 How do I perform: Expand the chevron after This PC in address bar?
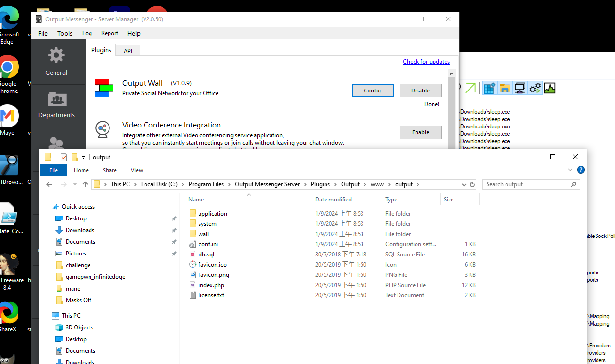pos(135,184)
